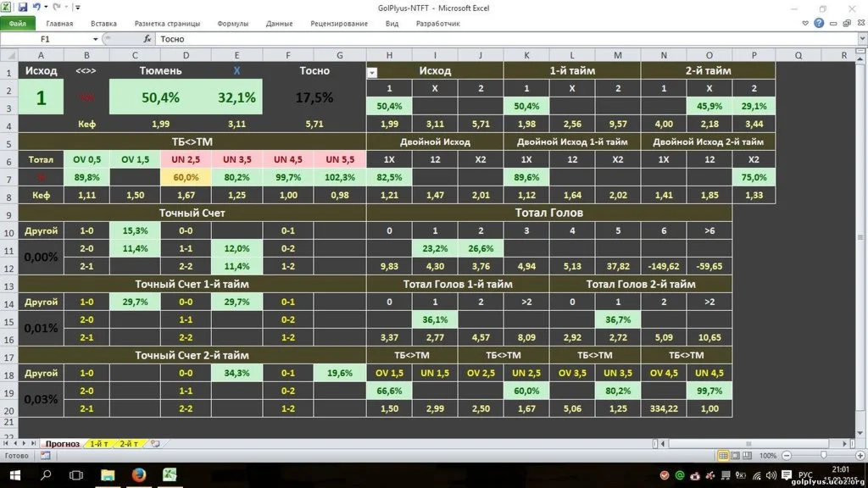Switch to the 2-й т sheet tab
This screenshot has height=488, width=868.
(129, 444)
